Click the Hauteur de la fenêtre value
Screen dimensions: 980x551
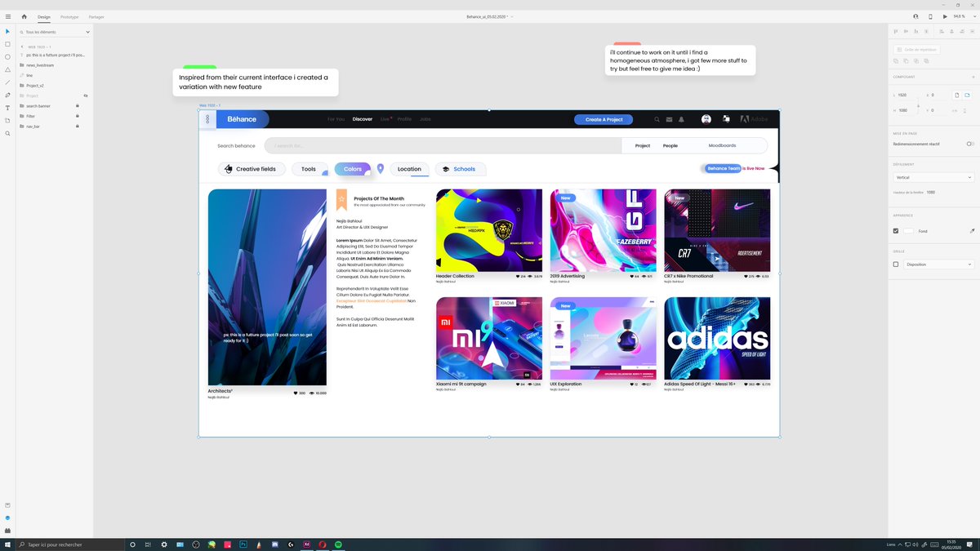(931, 192)
